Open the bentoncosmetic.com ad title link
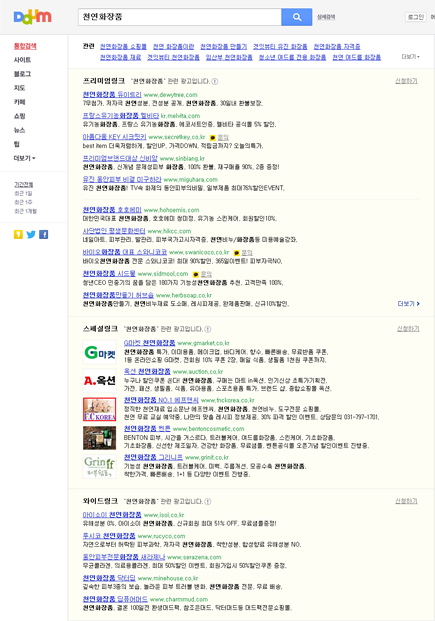Image resolution: width=435 pixels, height=621 pixels. click(x=147, y=429)
